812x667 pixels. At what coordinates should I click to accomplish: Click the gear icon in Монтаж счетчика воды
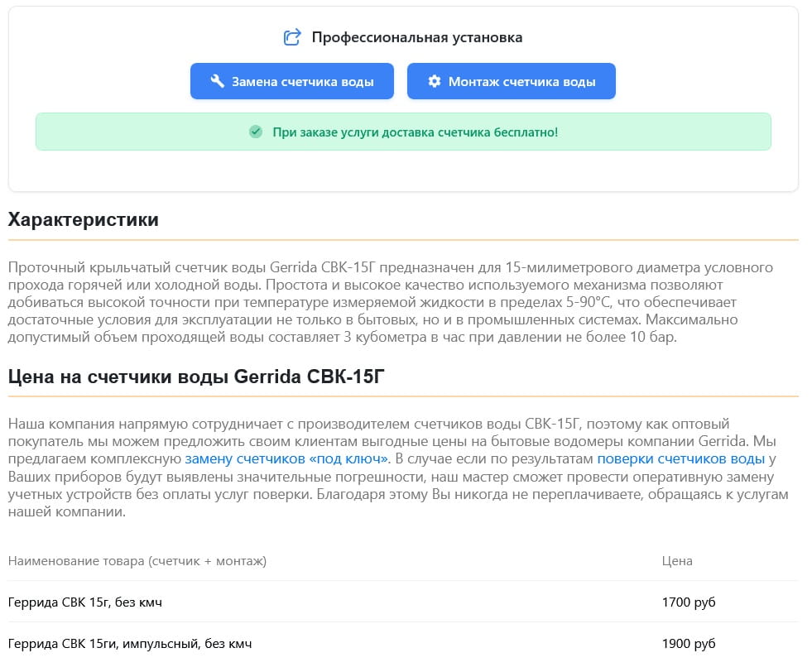pos(435,81)
